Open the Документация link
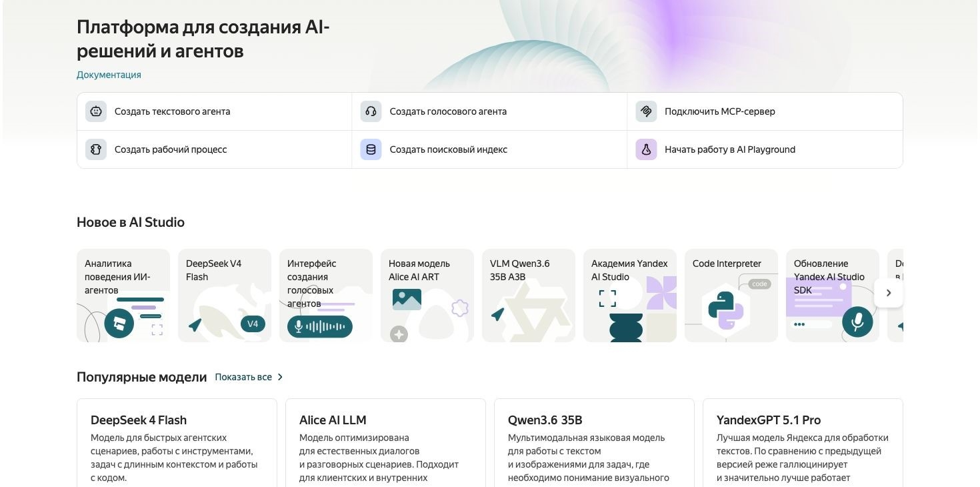The height and width of the screenshot is (487, 980). [x=109, y=75]
